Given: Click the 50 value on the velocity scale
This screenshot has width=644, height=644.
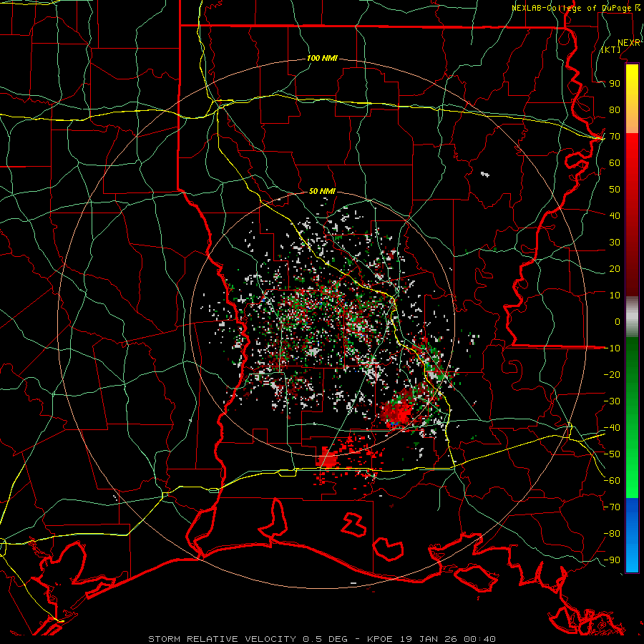Looking at the screenshot, I should coord(615,190).
